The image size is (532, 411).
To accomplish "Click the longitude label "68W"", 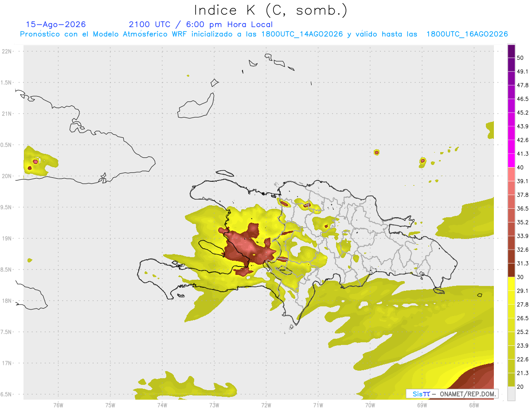I will 474,405.
